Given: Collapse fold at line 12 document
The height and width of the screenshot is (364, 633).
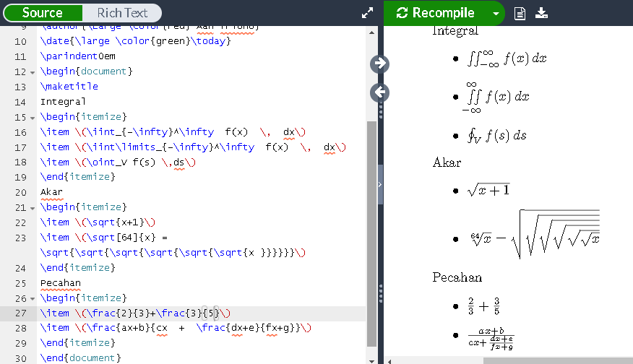Looking at the screenshot, I should [33, 73].
